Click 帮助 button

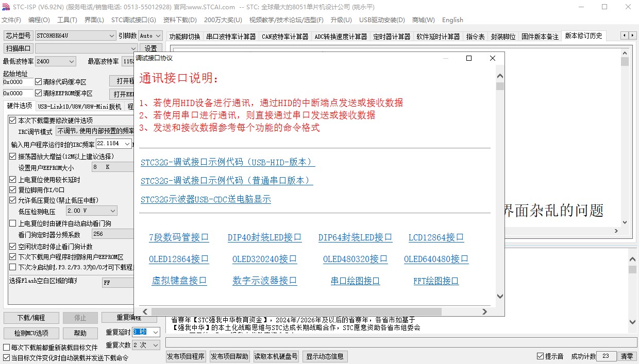pos(80,333)
